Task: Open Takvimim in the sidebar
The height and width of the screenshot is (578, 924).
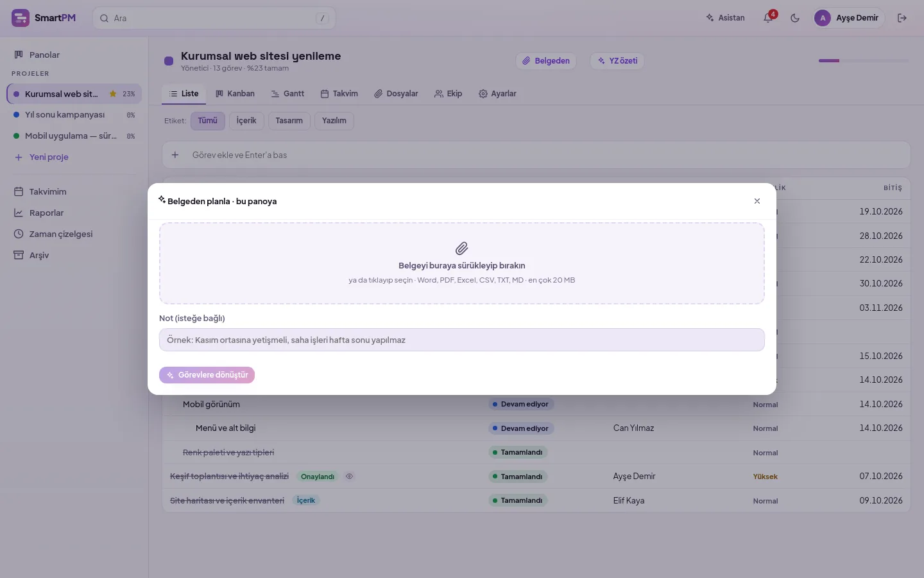Action: [x=74, y=191]
